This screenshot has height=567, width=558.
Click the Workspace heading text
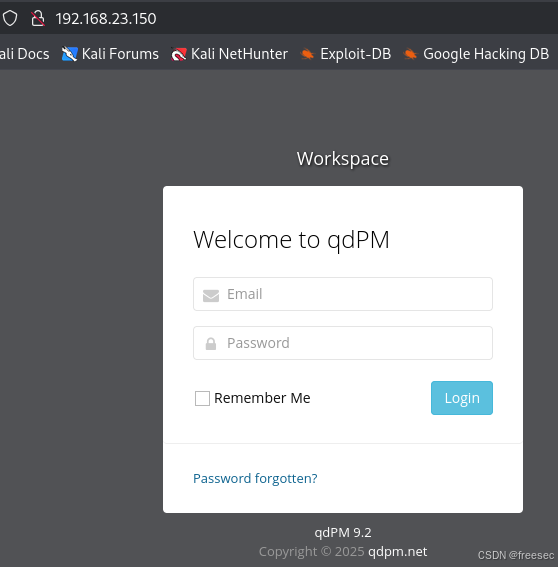(x=343, y=159)
